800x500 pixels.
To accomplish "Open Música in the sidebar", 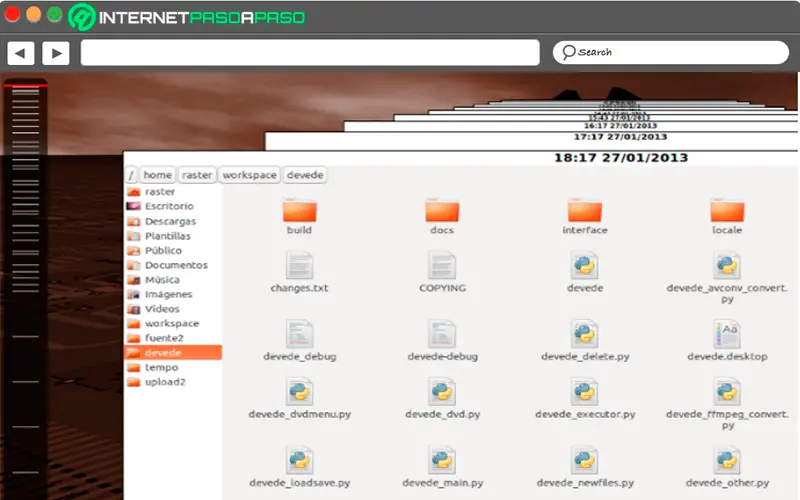I will [173, 280].
